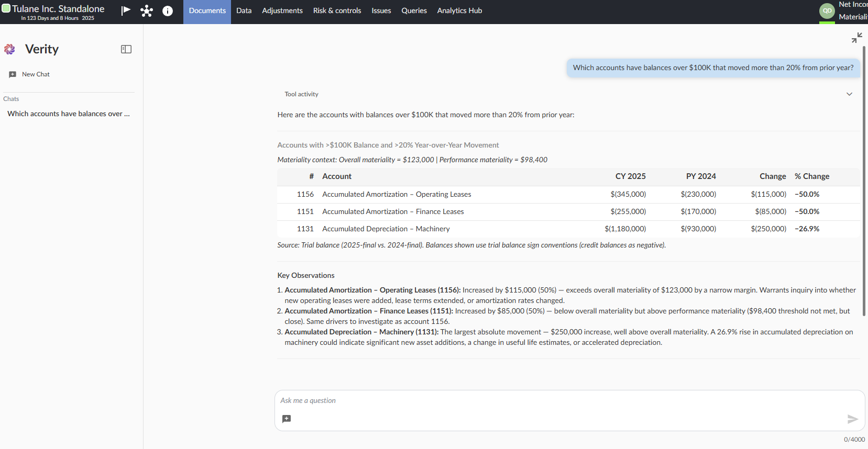Viewport: 868px width, 449px height.
Task: Click the PY 2024 column header
Action: click(701, 176)
